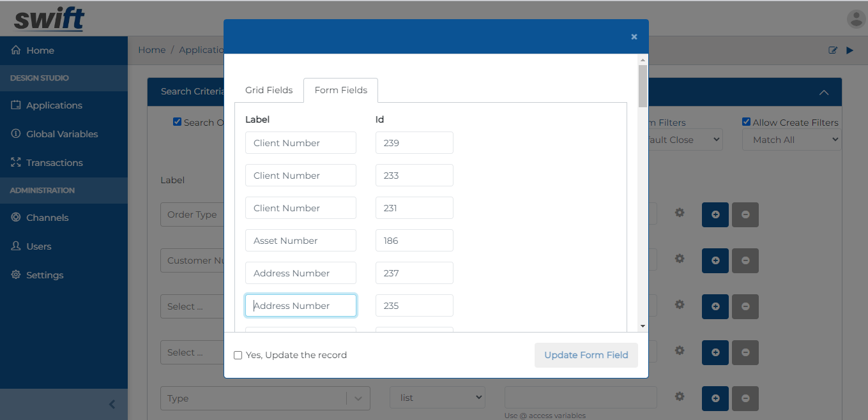Open the list dropdown on the Type row
This screenshot has width=868, height=420.
(x=437, y=397)
